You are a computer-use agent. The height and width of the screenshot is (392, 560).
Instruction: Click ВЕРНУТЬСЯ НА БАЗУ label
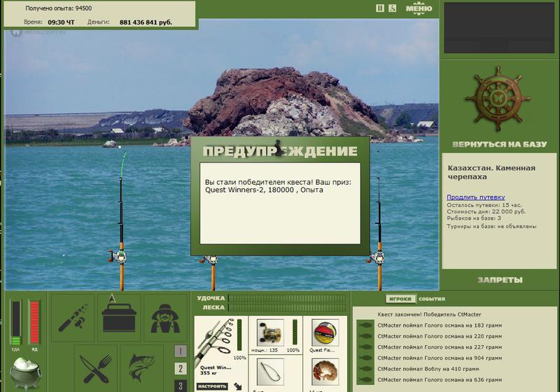click(x=500, y=144)
